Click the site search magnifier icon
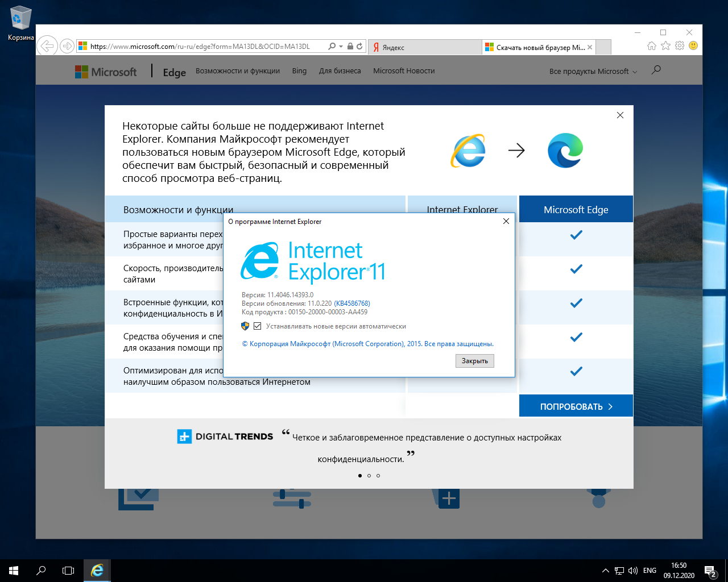Screen dimensions: 728x582 [x=656, y=70]
